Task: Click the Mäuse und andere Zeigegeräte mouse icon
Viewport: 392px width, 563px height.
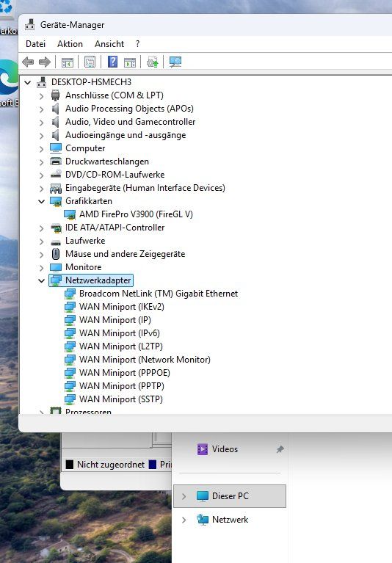Action: (56, 254)
